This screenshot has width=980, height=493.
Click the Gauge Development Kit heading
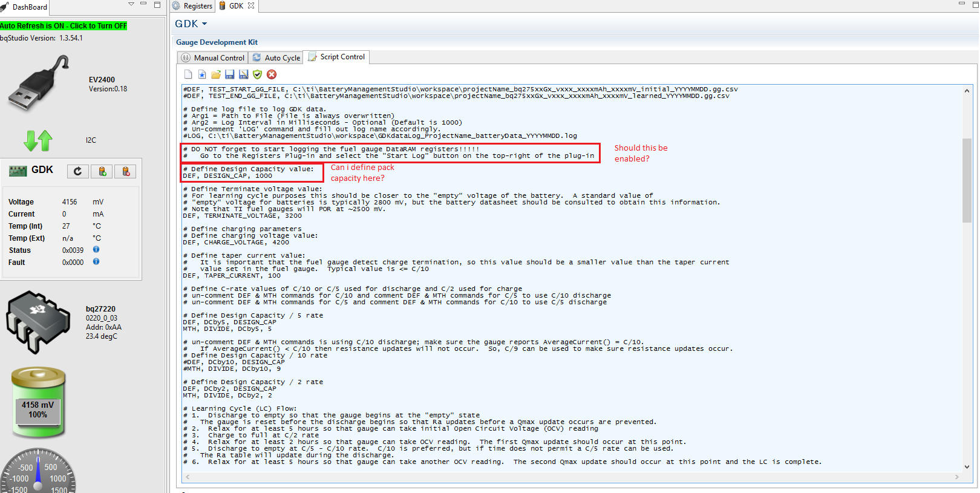click(217, 42)
